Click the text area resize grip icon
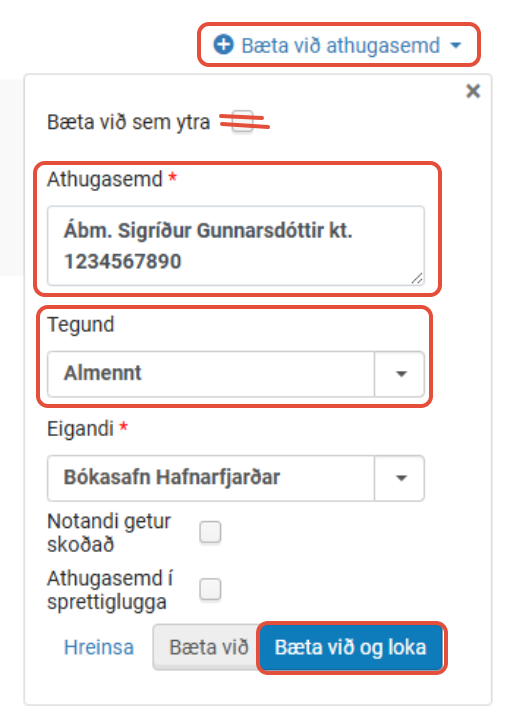This screenshot has width=510, height=719. click(x=417, y=278)
